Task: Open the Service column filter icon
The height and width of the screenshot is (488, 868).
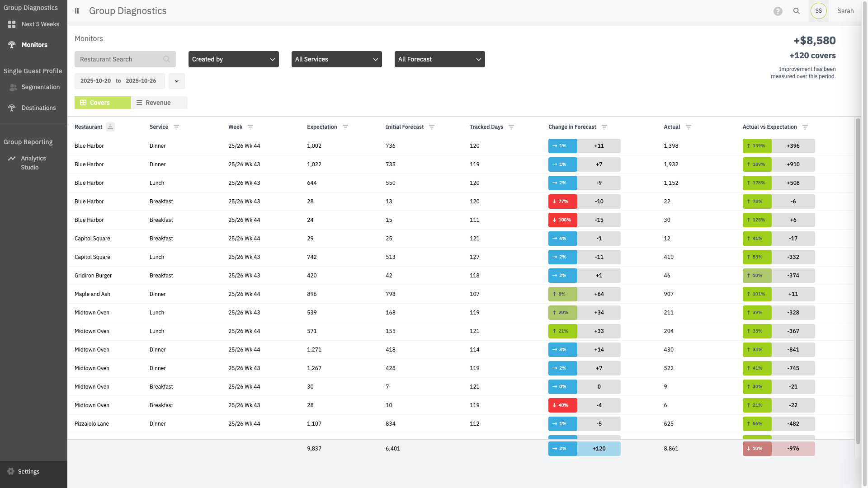Action: (x=176, y=127)
